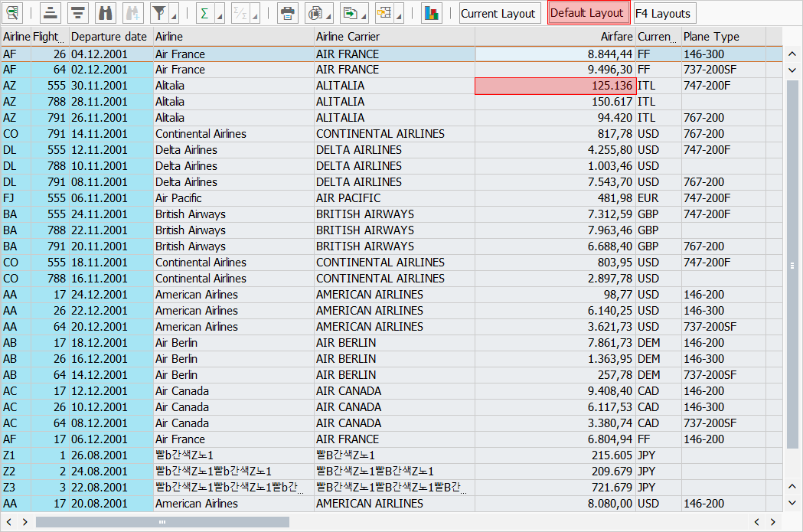Click departure date 18.12.2001
The height and width of the screenshot is (532, 803).
coord(111,343)
